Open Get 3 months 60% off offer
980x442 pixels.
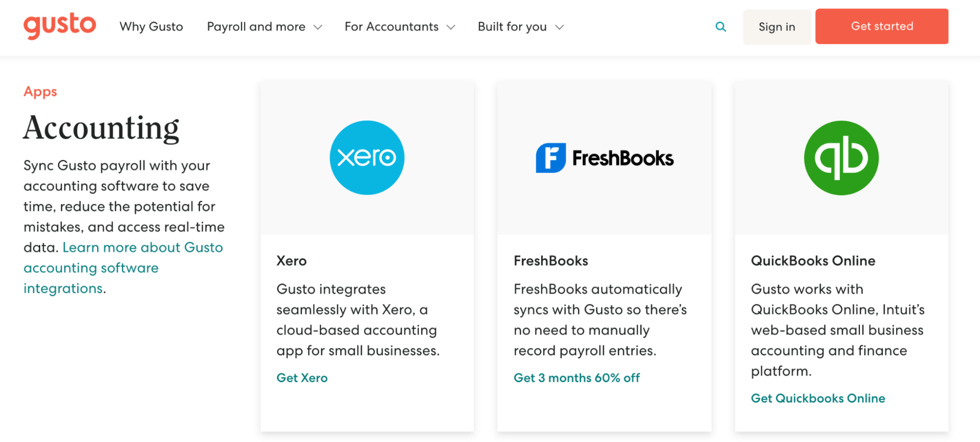(x=577, y=378)
